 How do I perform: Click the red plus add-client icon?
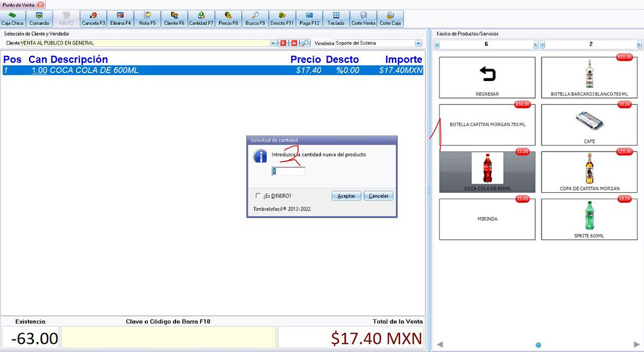point(283,43)
